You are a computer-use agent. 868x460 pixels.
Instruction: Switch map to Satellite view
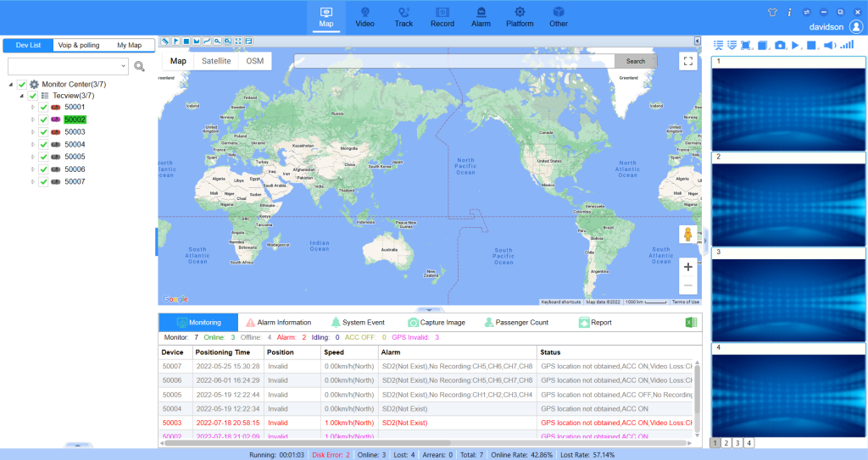point(215,61)
